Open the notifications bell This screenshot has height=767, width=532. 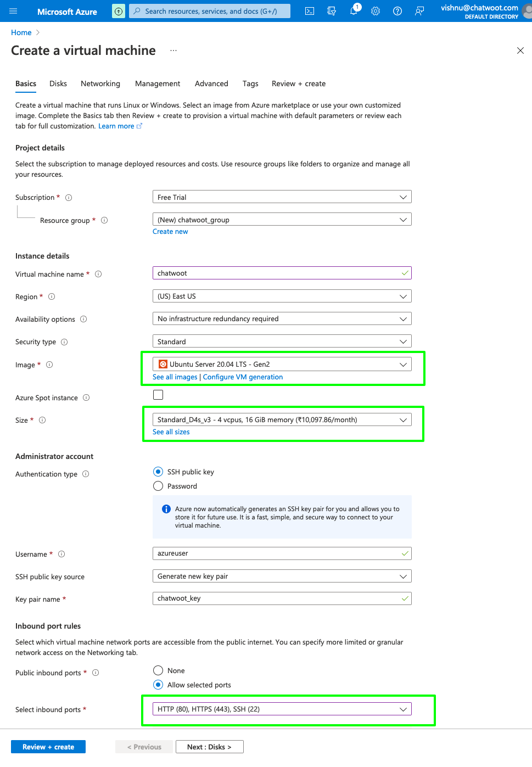pyautogui.click(x=354, y=11)
